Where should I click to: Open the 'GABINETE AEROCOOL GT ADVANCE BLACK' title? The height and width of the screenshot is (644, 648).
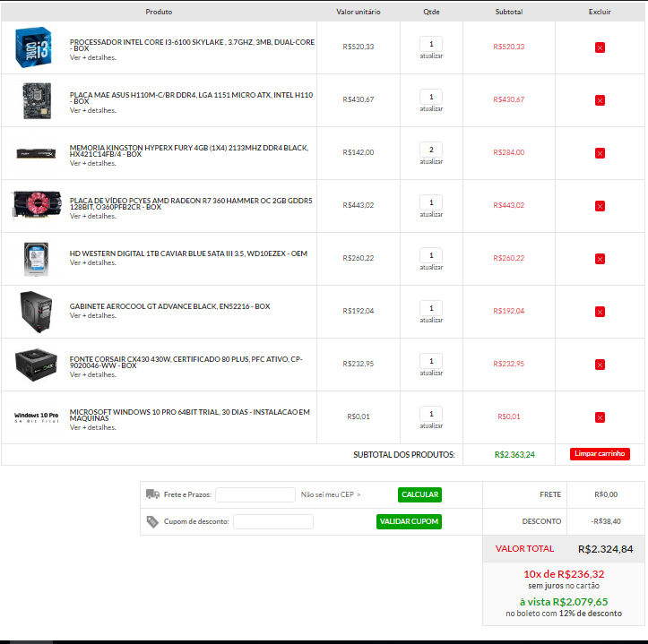pyautogui.click(x=169, y=306)
